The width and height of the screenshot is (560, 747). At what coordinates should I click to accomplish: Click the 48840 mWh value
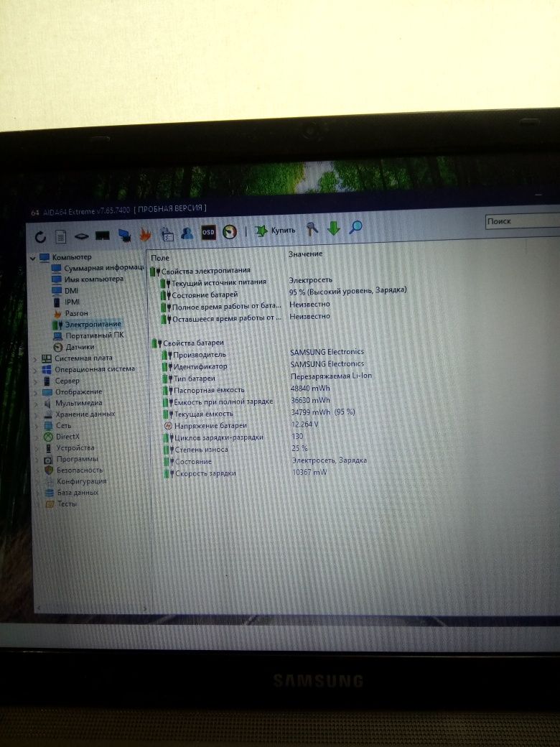[310, 389]
